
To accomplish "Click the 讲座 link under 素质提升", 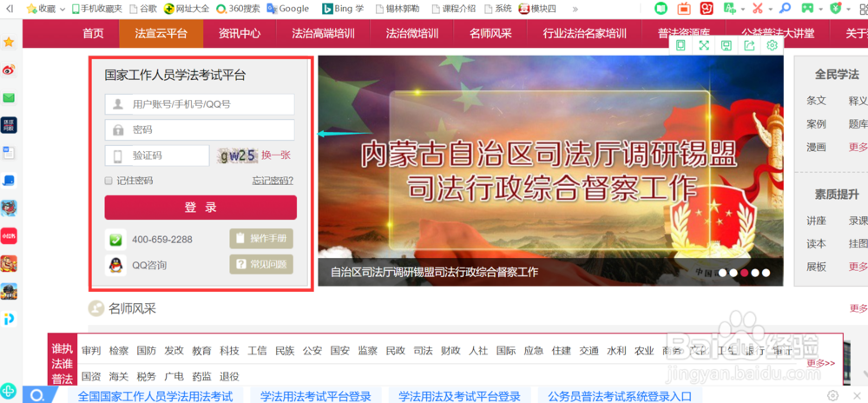I will [x=816, y=221].
